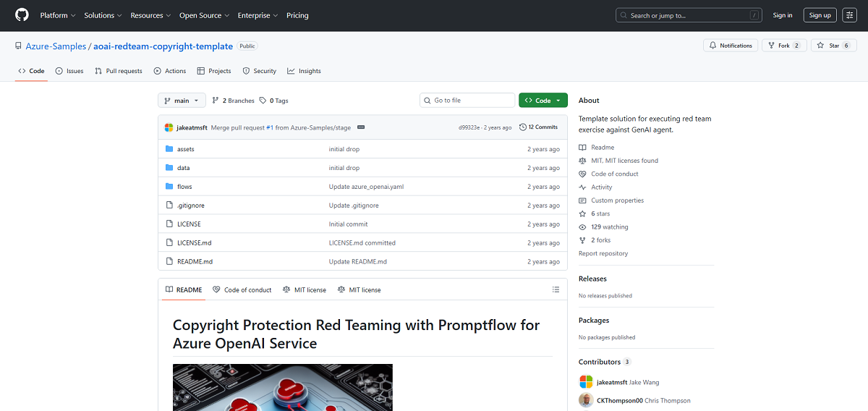Switch to the Projects tab

click(x=214, y=71)
